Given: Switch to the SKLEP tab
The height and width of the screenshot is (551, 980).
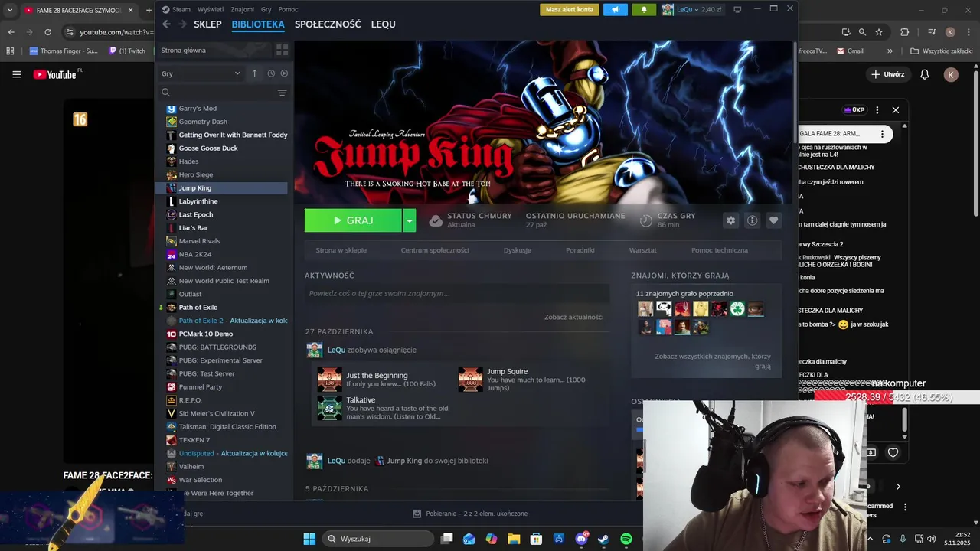Looking at the screenshot, I should click(x=207, y=24).
